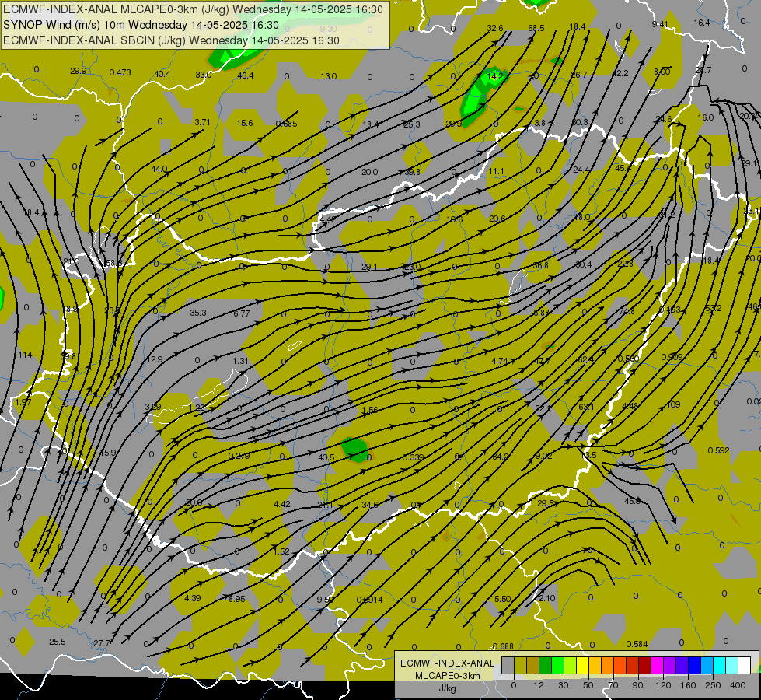
Task: Click the legend unit label J/kg
Action: 447,688
